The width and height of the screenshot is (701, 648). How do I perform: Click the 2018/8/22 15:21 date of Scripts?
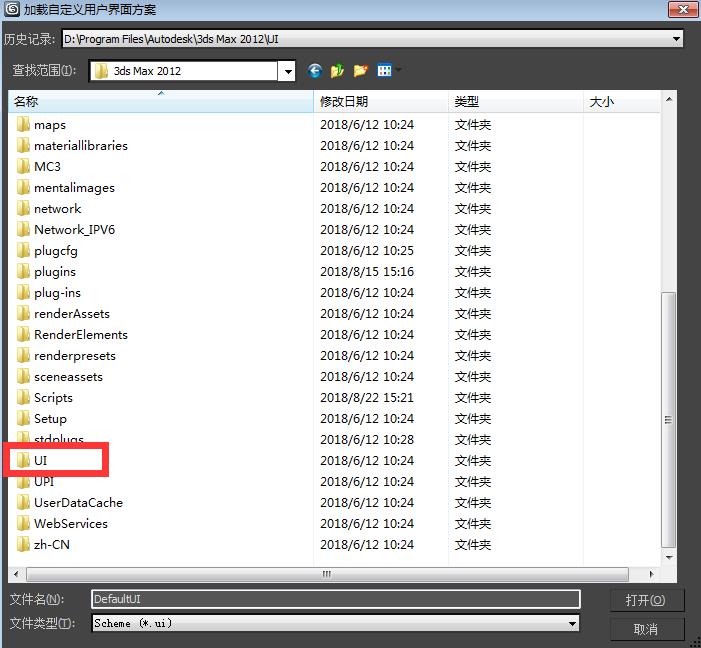click(367, 398)
